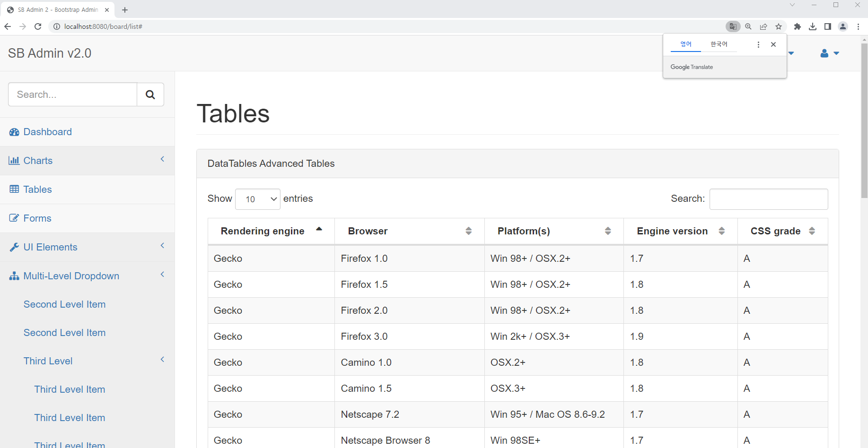This screenshot has height=448, width=868.
Task: Open the Chrome profile avatar icon
Action: coord(843,26)
